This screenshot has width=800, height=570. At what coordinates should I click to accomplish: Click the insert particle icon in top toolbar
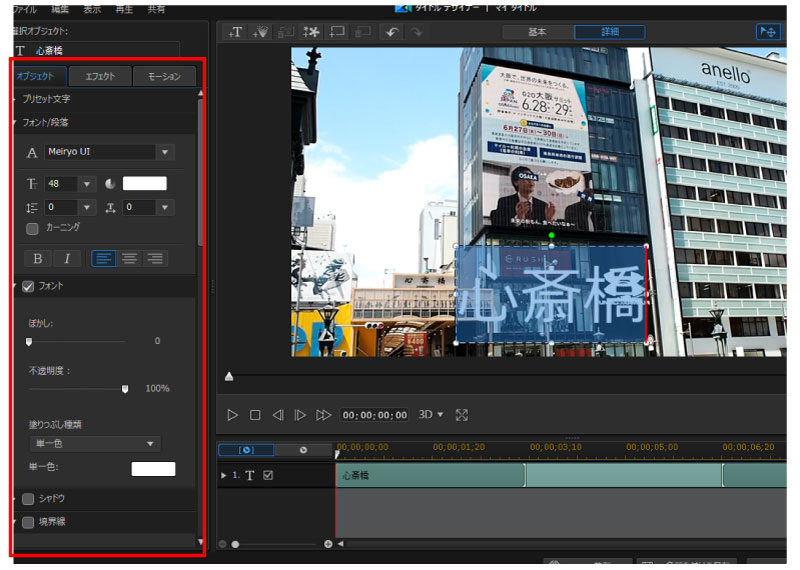click(x=261, y=32)
